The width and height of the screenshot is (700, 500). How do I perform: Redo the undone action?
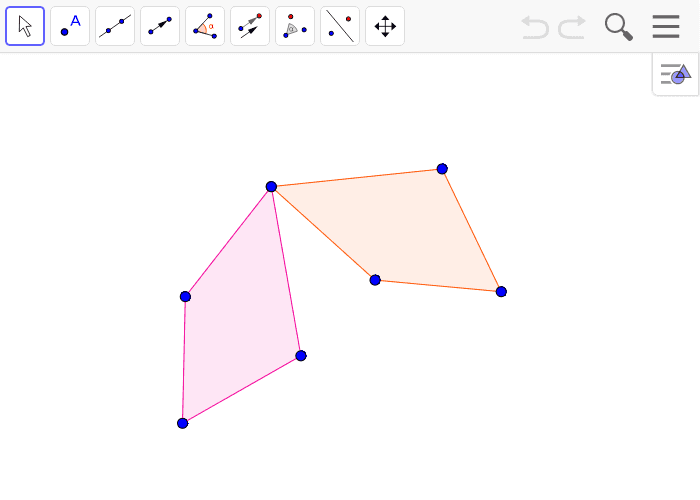click(x=572, y=27)
